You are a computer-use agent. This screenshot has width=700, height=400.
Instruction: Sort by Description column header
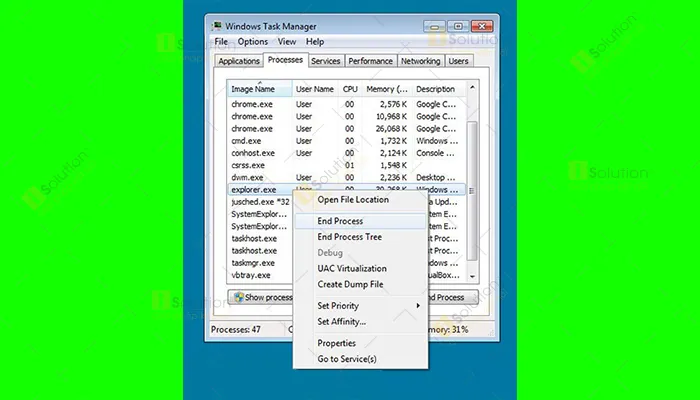click(439, 89)
